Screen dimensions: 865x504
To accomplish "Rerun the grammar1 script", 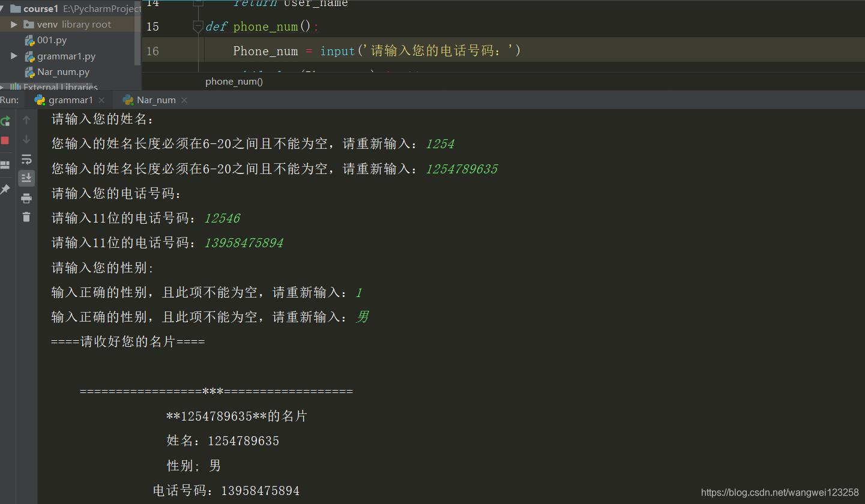I will tap(5, 121).
